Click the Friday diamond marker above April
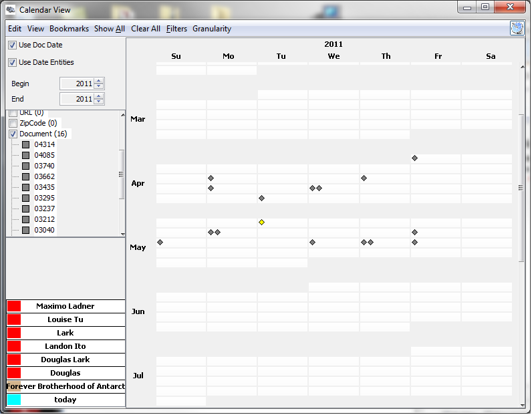532x415 pixels. (x=415, y=158)
